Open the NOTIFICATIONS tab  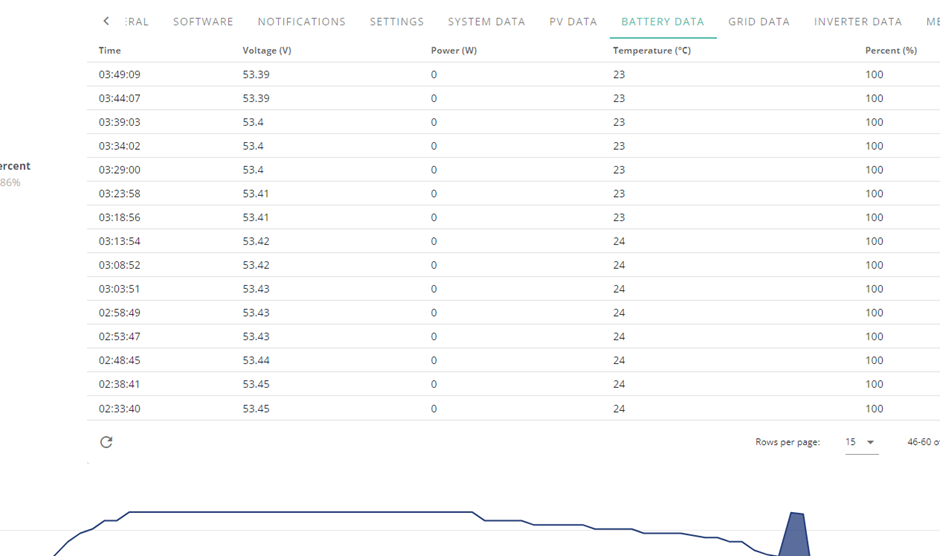click(x=302, y=22)
